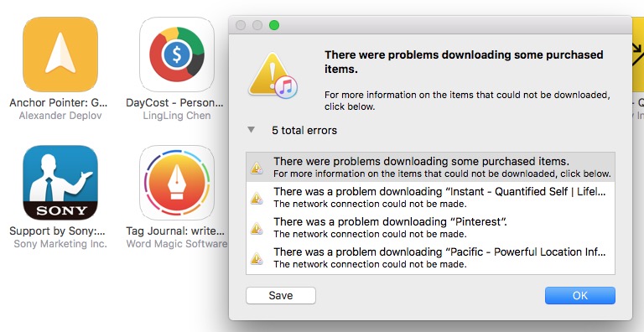Image resolution: width=644 pixels, height=332 pixels.
Task: Click warning icon beside Pinterest error
Action: pyautogui.click(x=257, y=228)
